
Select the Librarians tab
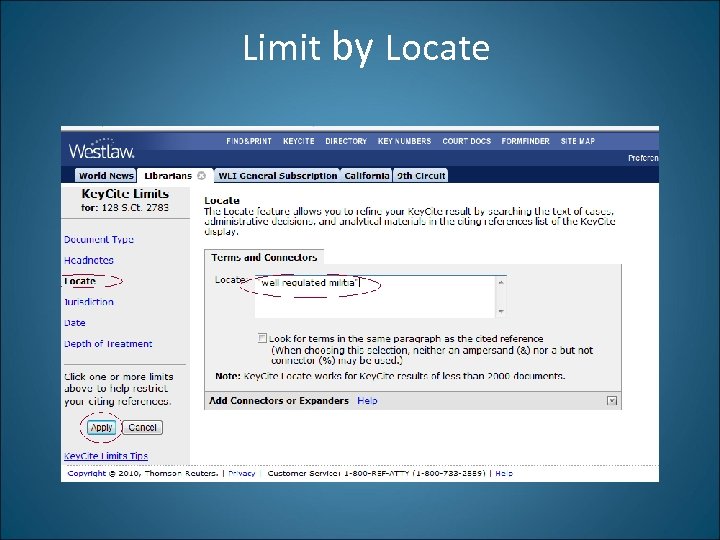(168, 176)
